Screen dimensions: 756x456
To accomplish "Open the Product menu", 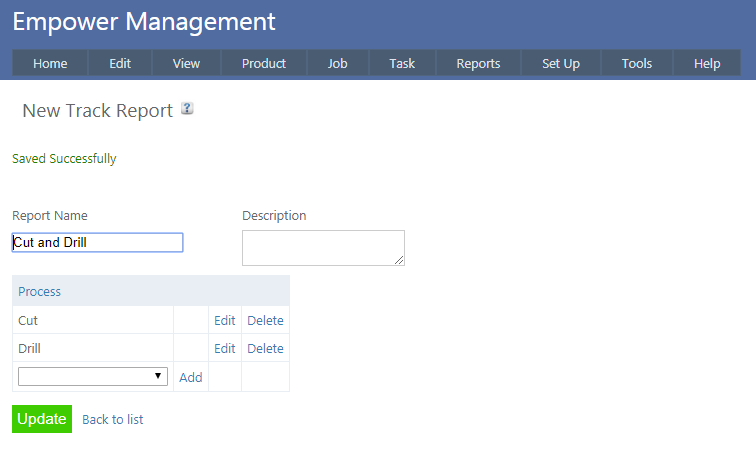I will point(264,63).
